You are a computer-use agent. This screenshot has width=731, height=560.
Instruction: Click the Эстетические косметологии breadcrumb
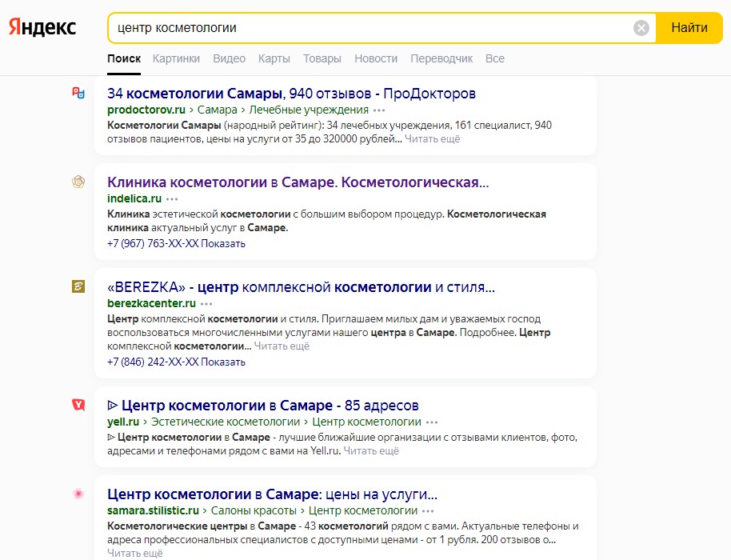(226, 422)
